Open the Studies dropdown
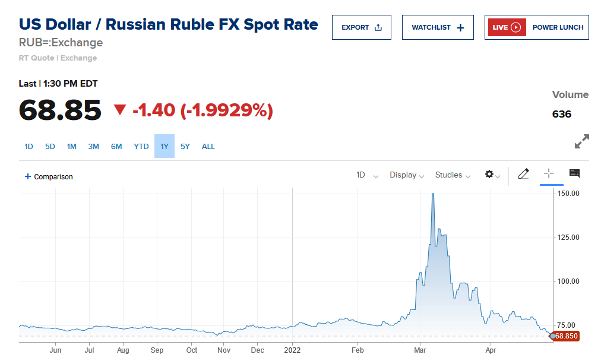Image resolution: width=601 pixels, height=364 pixels. tap(453, 175)
